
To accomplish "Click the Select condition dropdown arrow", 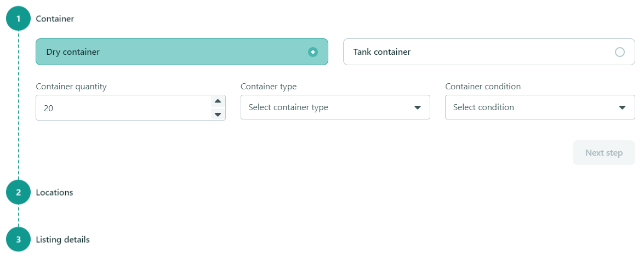I will (x=622, y=107).
